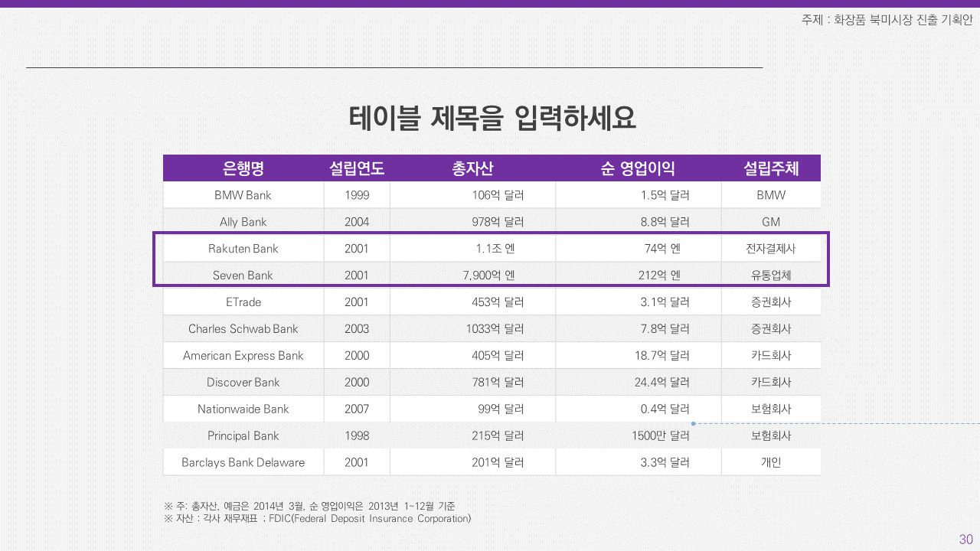The height and width of the screenshot is (551, 980).
Task: Click the 18.7억 달러 profit cell
Action: pos(639,356)
